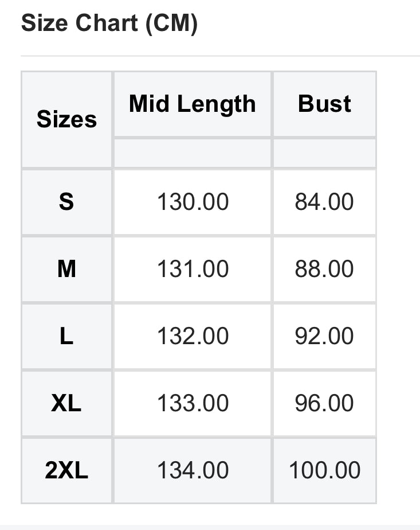Viewport: 420px width, 530px height.
Task: Select the S size row label
Action: 66,202
